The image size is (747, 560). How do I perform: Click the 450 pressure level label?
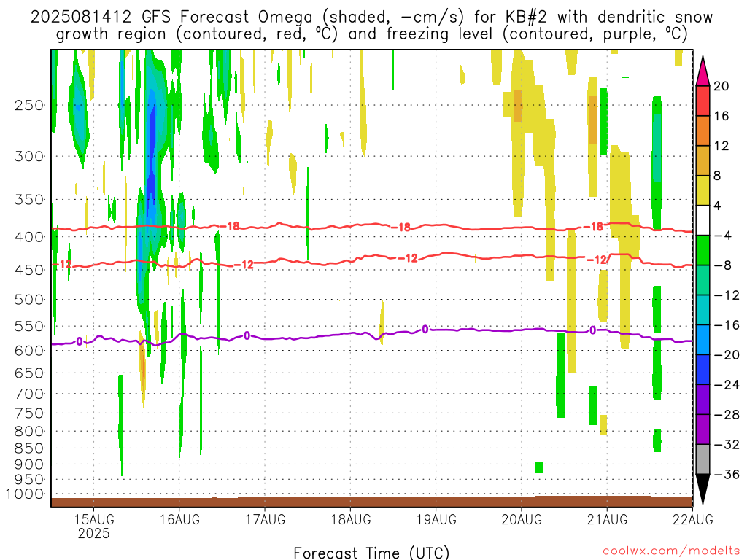29,270
